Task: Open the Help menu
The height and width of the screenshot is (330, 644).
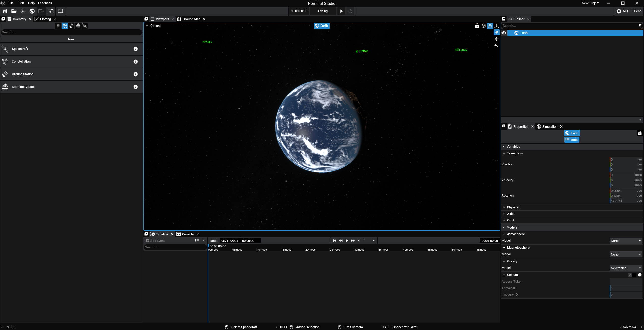Action: pyautogui.click(x=31, y=3)
